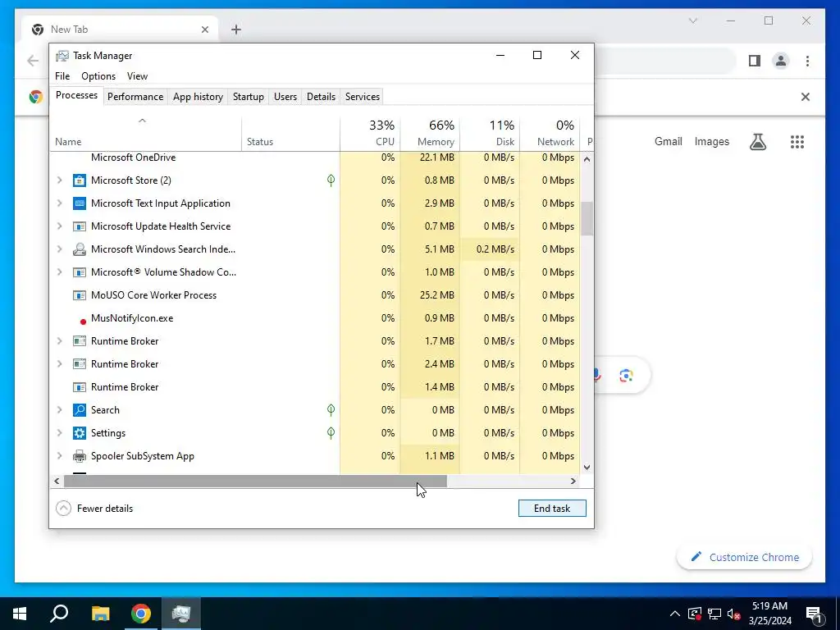840x630 pixels.
Task: Switch to the App history tab
Action: [198, 97]
